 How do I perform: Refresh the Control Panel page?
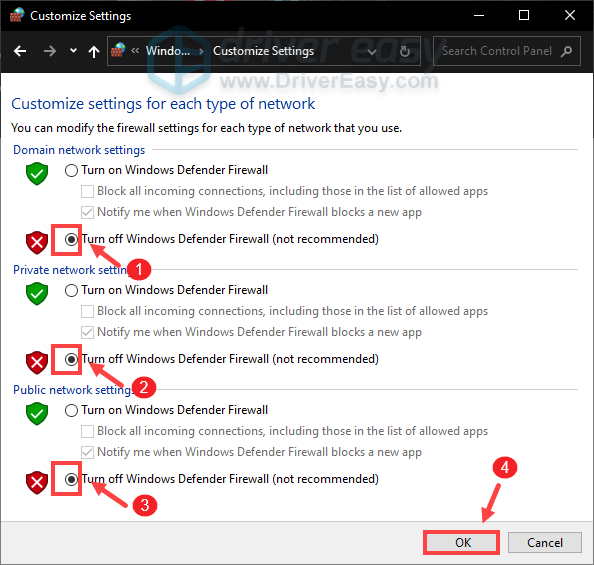pos(405,51)
